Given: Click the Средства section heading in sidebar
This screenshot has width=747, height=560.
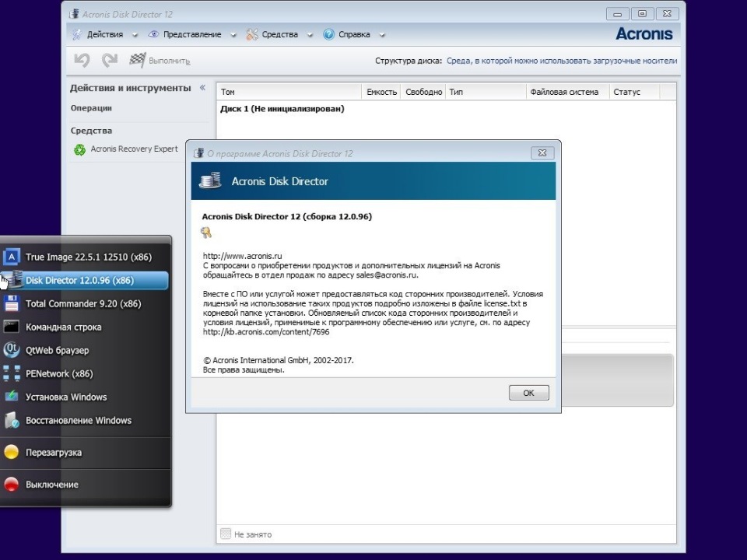Looking at the screenshot, I should (91, 131).
